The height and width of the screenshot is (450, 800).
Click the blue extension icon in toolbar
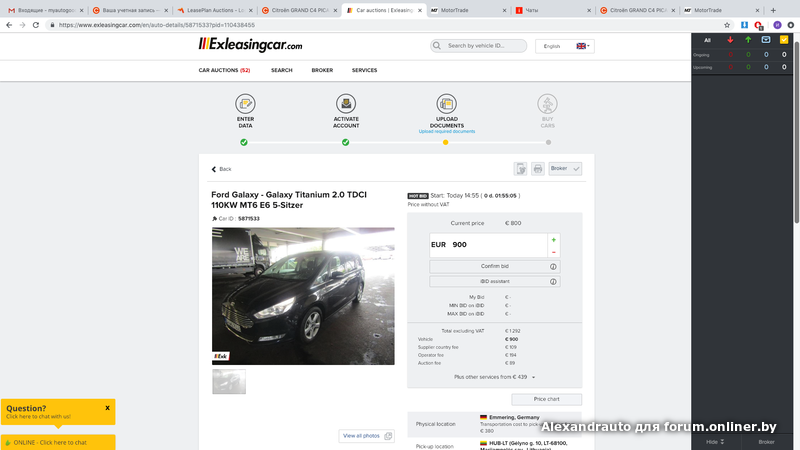tap(744, 25)
